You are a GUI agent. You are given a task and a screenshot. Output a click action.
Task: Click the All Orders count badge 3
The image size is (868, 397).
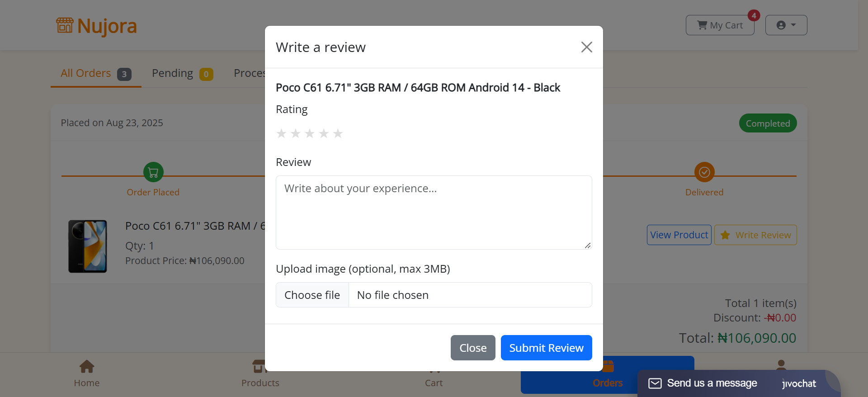(x=124, y=74)
